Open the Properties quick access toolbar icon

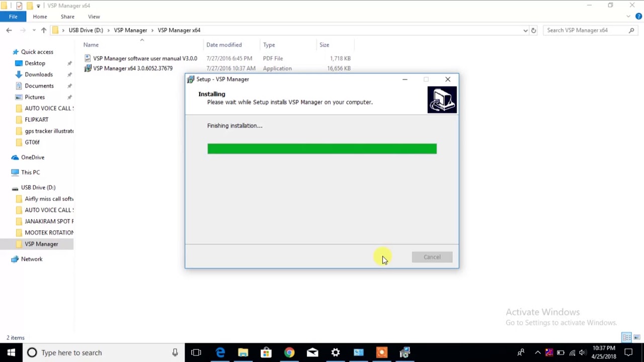(19, 6)
